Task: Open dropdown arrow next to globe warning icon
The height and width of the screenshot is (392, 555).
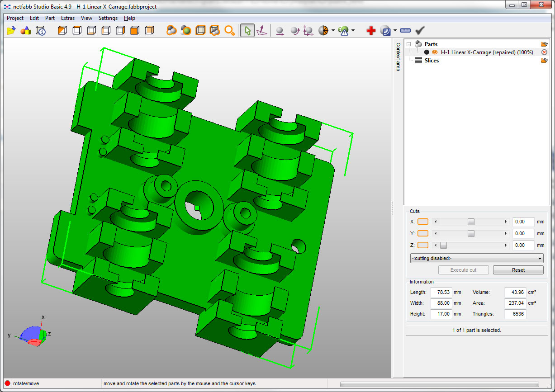Action: tap(353, 31)
